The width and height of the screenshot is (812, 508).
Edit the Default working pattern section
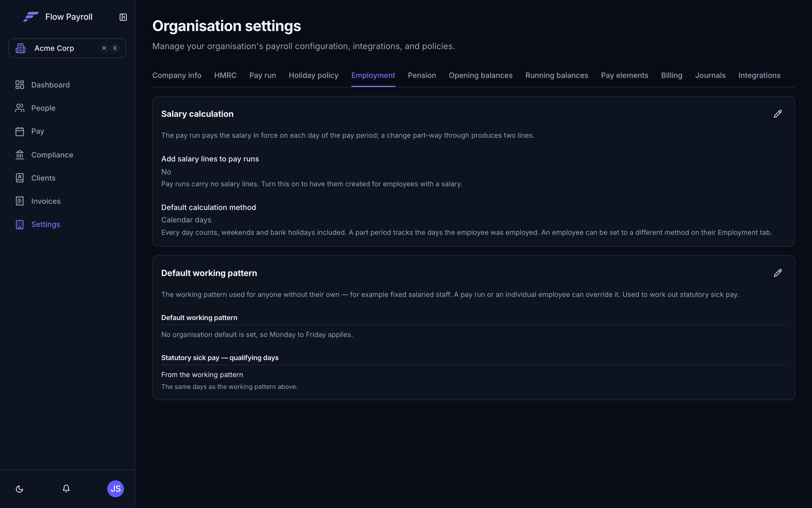point(778,273)
